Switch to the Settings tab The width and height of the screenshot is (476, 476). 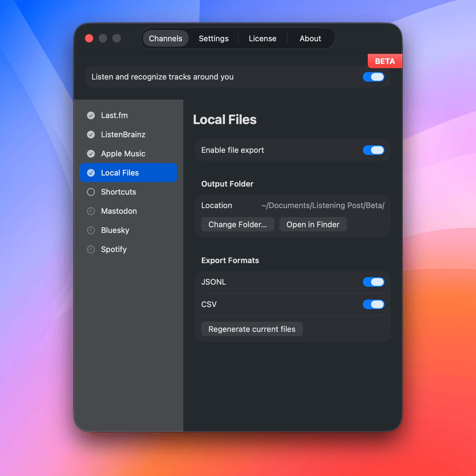[x=213, y=39]
